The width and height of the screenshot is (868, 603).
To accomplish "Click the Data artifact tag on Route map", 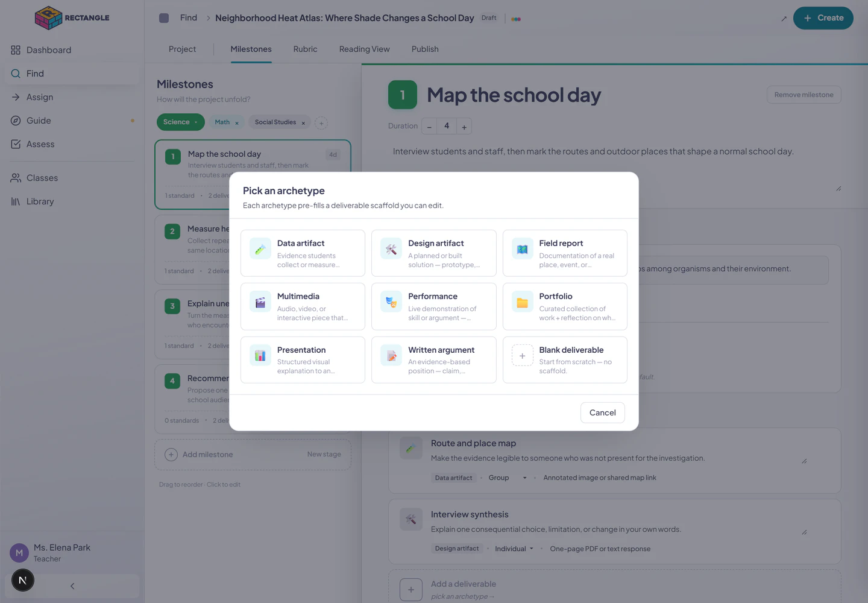I will 453,478.
